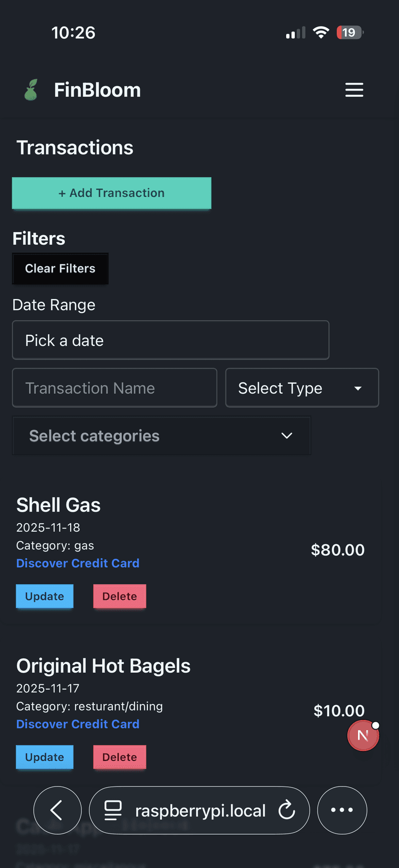Check the battery indicator showing 19
Screen dimensions: 399x868
click(x=350, y=32)
